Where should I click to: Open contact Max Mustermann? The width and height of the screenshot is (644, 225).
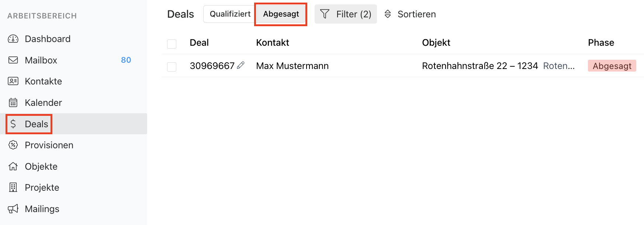tap(292, 66)
